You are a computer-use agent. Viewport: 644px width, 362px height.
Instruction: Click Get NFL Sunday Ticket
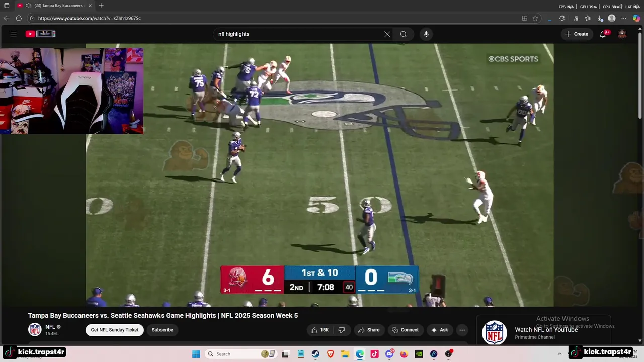click(115, 330)
